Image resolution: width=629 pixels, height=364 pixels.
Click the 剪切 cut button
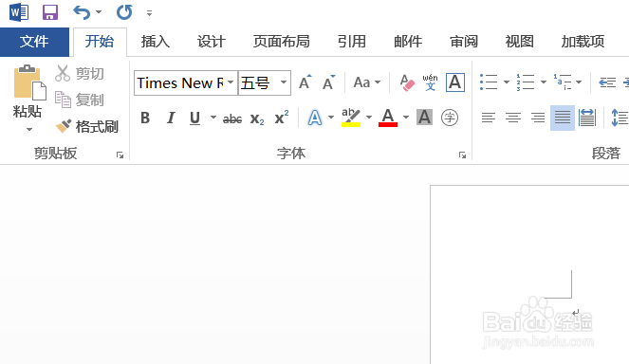(x=80, y=73)
